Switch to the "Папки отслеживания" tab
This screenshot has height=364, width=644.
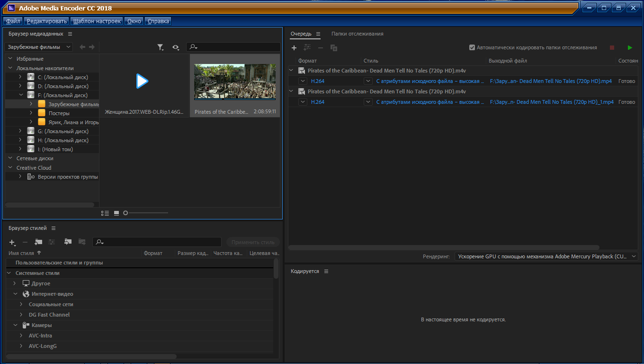click(358, 34)
